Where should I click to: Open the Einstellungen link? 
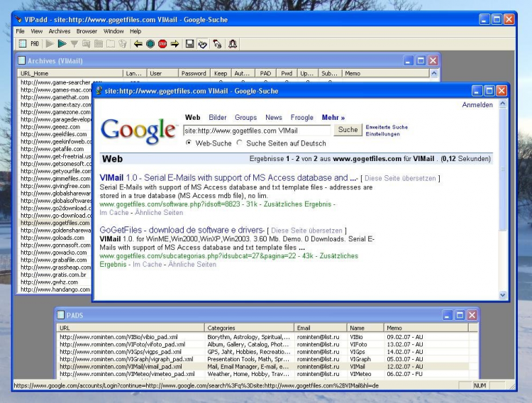[x=382, y=134]
